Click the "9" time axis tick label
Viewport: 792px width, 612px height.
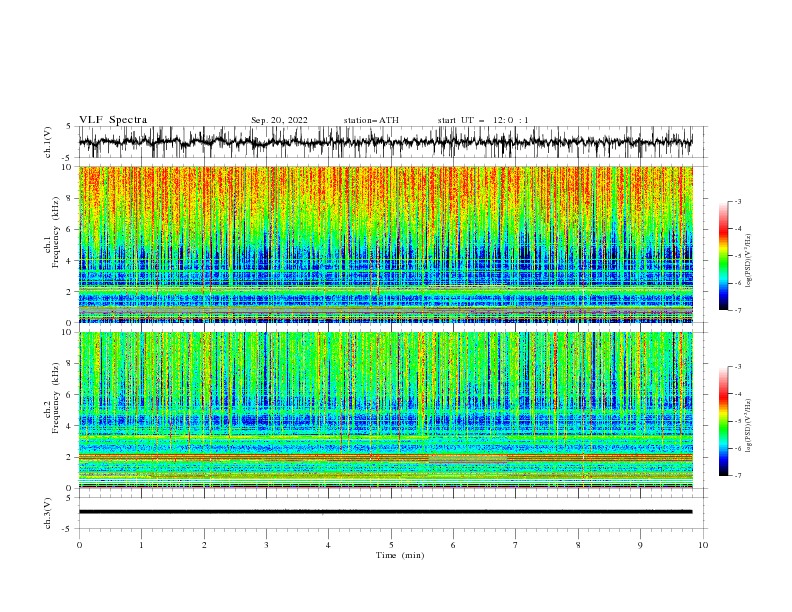640,545
